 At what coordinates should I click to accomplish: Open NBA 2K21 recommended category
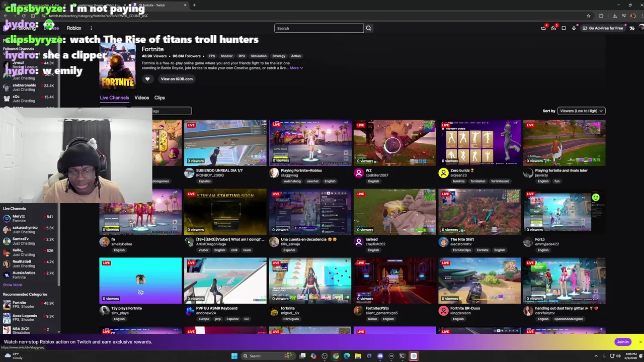[28, 330]
